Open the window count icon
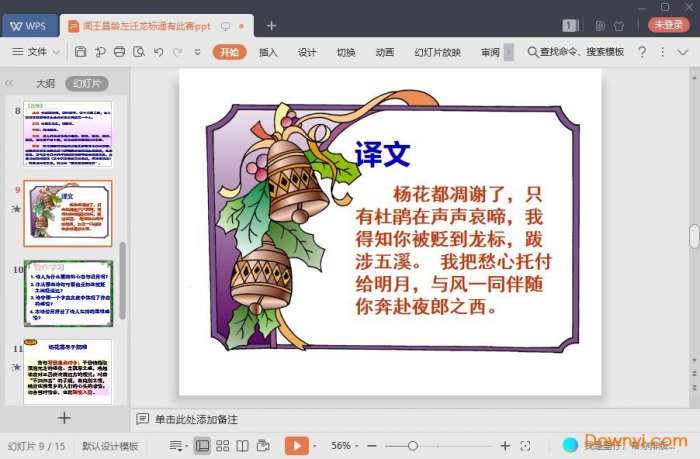This screenshot has width=700, height=459. 570,26
